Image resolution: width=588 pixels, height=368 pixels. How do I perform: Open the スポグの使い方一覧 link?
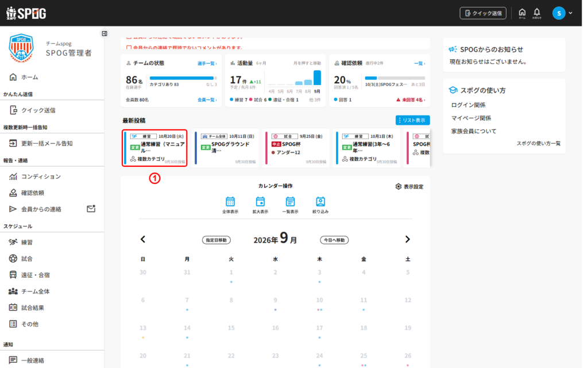coord(539,143)
